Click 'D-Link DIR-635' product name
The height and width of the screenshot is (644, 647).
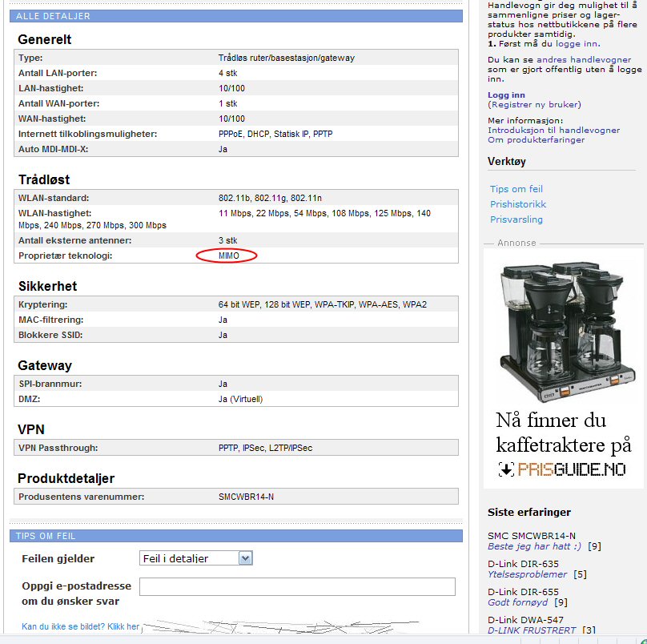(523, 564)
